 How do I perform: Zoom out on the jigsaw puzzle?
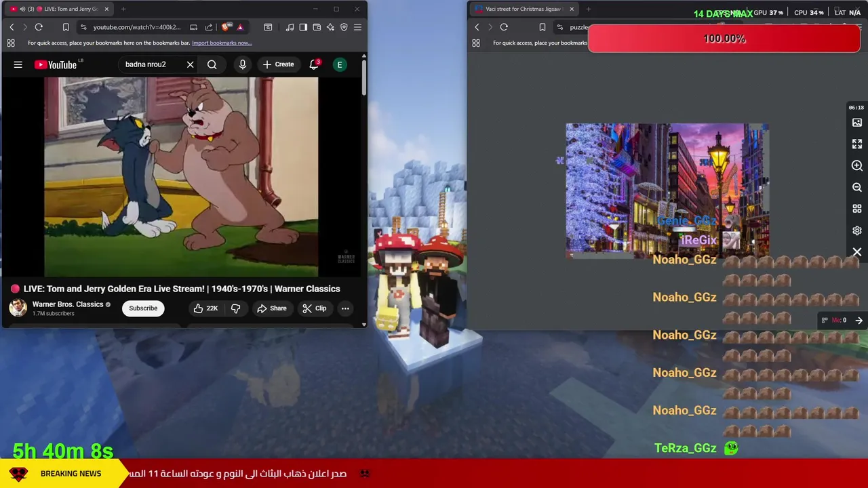(857, 188)
